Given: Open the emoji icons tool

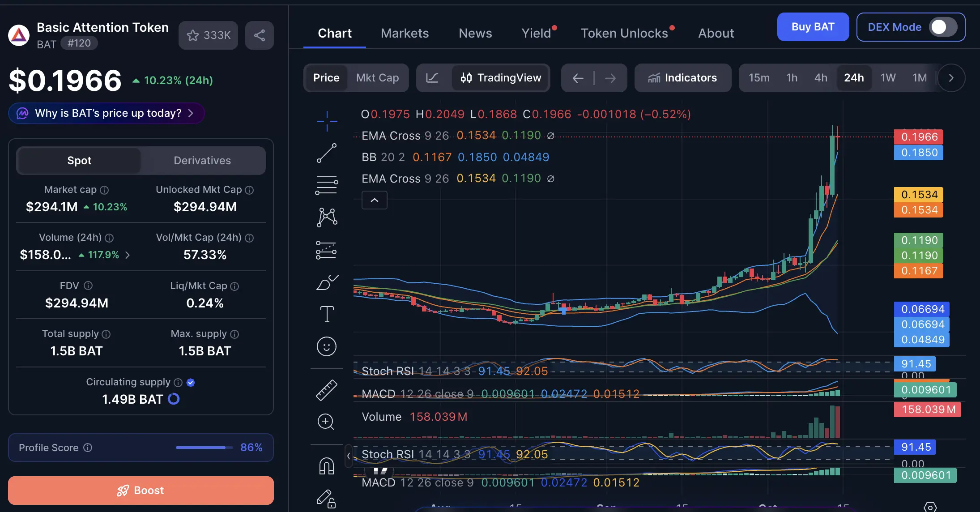Looking at the screenshot, I should point(327,346).
